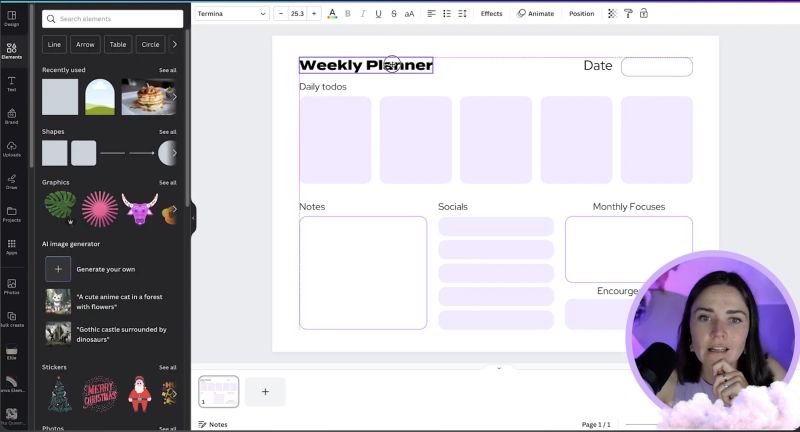See all Recently used elements
The width and height of the screenshot is (800, 432).
[x=167, y=70]
